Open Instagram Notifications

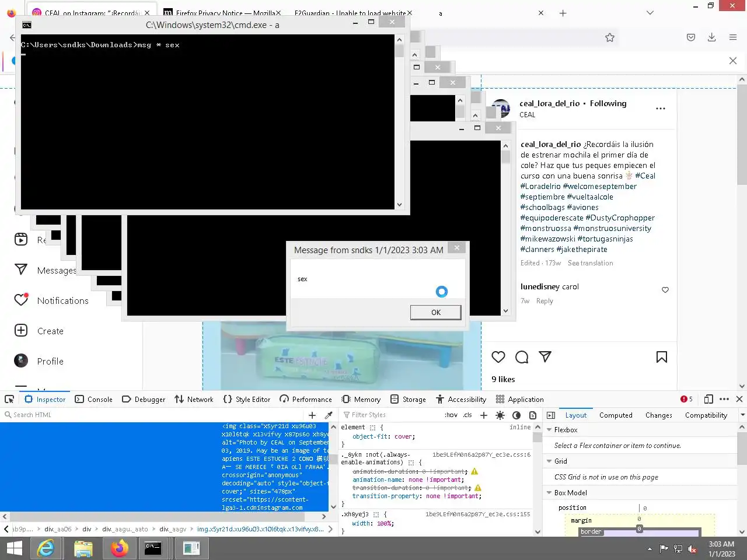click(51, 300)
